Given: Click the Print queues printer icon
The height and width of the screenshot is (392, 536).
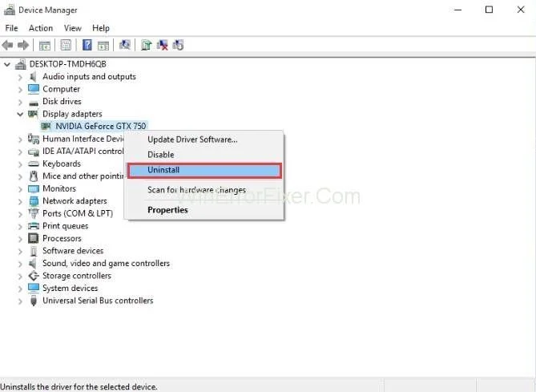Looking at the screenshot, I should click(x=34, y=226).
